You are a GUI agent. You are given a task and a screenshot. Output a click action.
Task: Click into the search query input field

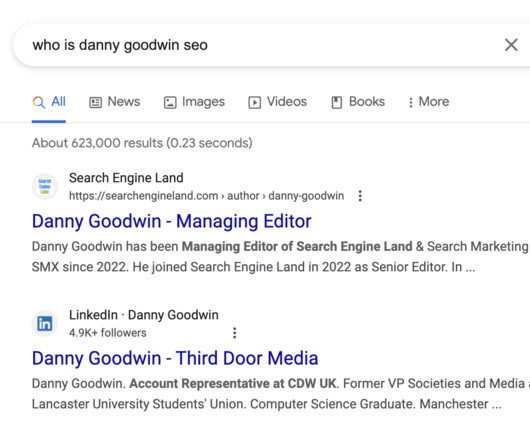click(x=257, y=45)
